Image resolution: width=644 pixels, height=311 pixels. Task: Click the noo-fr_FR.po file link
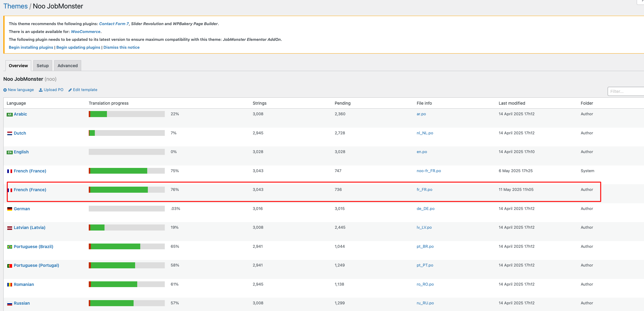click(x=429, y=171)
